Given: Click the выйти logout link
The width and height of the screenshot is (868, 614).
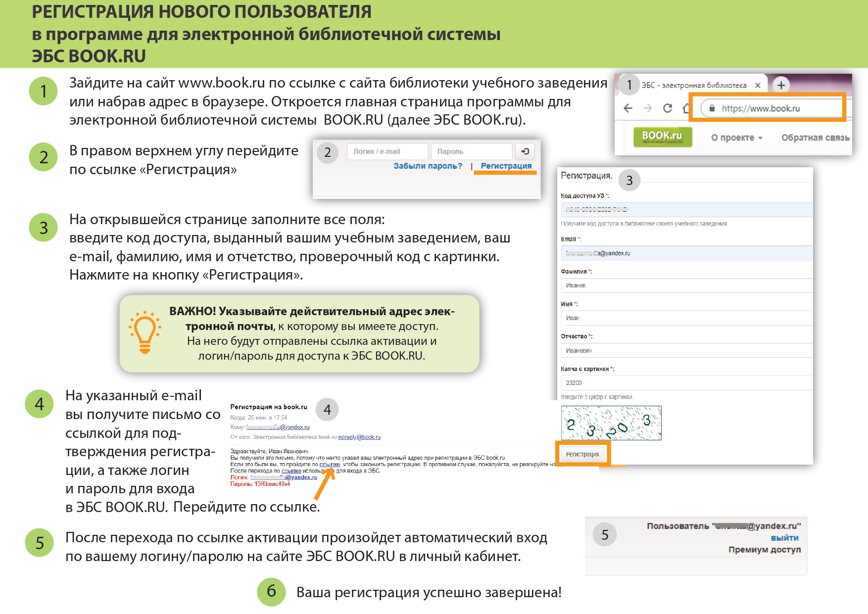Looking at the screenshot, I should tap(784, 538).
